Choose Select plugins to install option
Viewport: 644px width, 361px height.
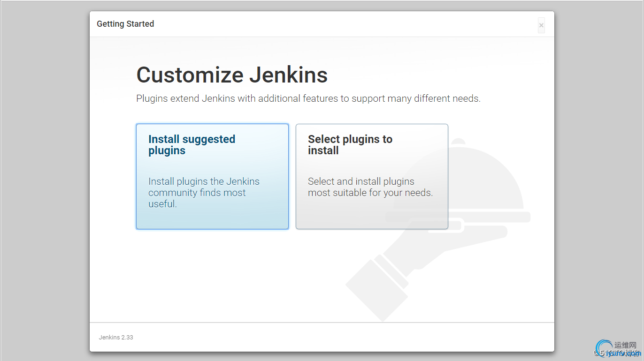coord(372,176)
